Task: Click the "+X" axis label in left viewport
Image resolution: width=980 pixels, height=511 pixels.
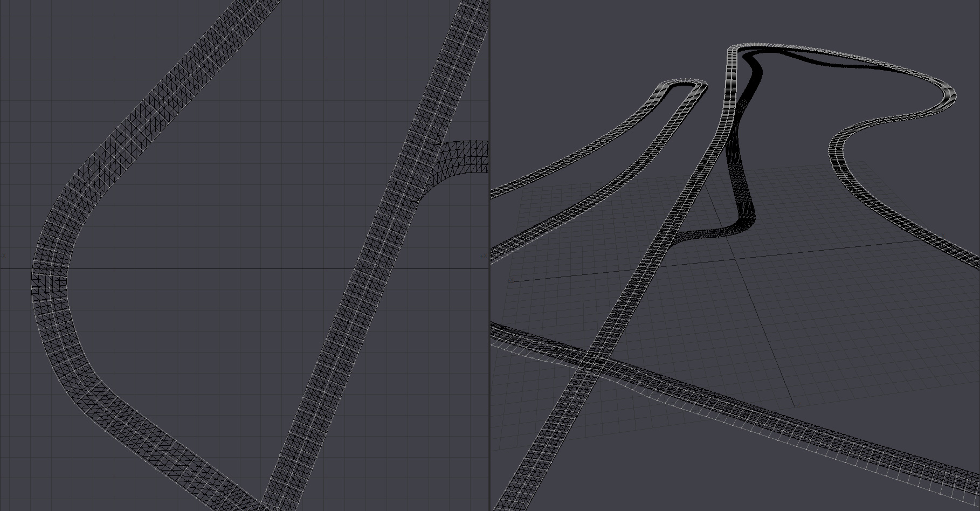Action: (483, 257)
